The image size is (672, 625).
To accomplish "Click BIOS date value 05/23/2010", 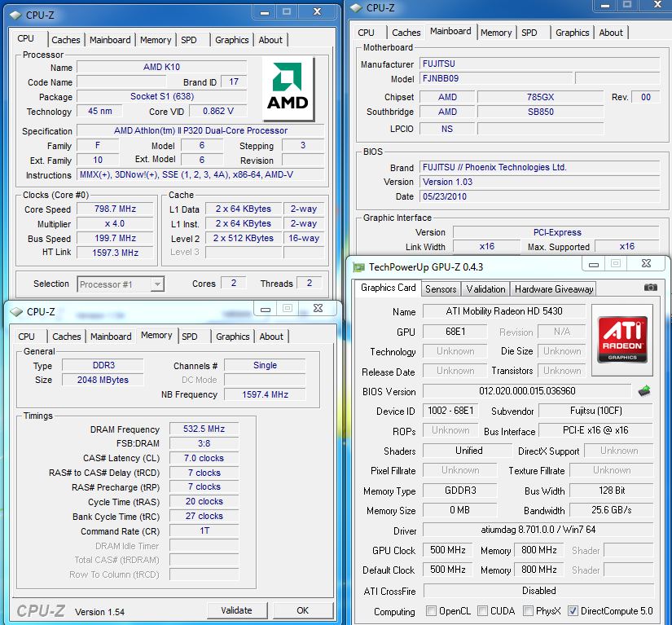I will pyautogui.click(x=539, y=196).
